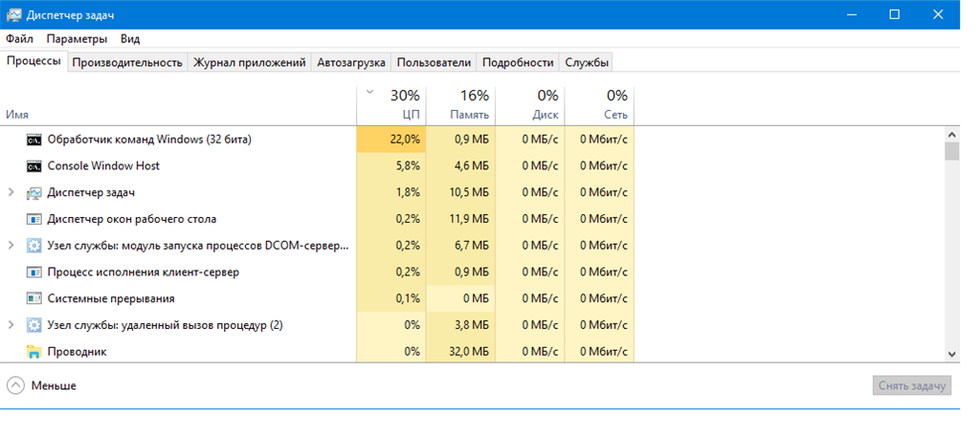Viewport: 980px width, 436px height.
Task: Select the Диспетчер окон рабочего стола row
Action: 318,219
